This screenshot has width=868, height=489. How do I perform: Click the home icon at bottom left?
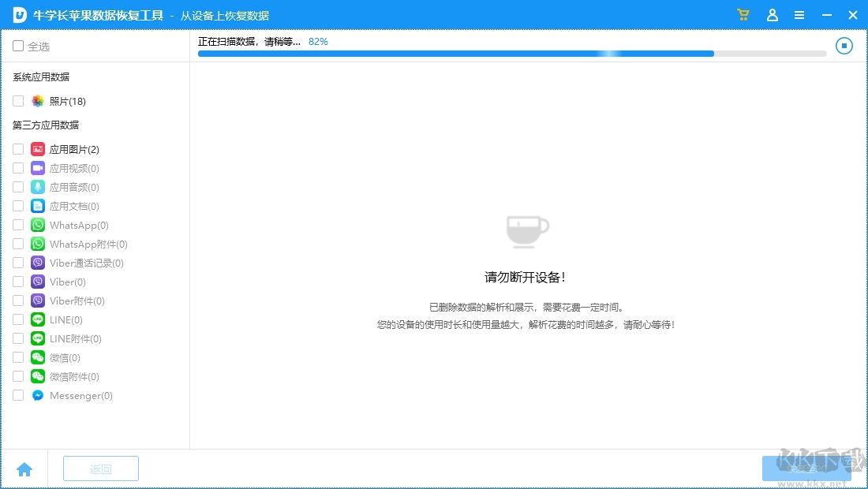click(24, 468)
